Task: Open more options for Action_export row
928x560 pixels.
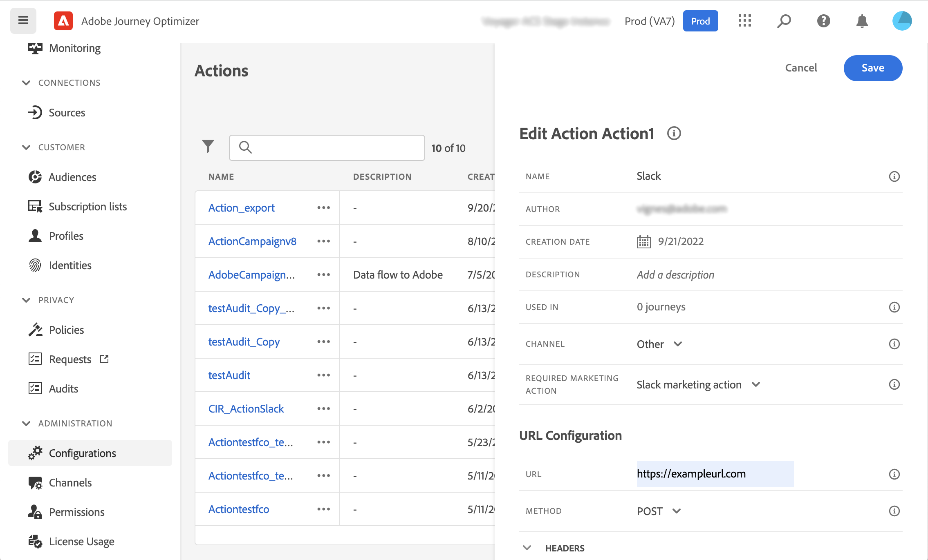Action: 323,208
